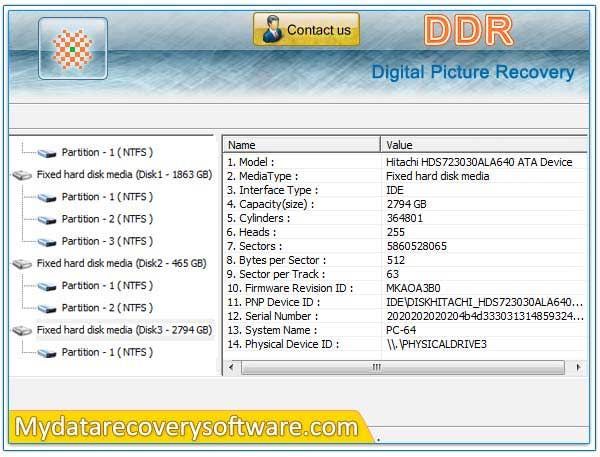Select Fixed hard disk media Disk1 - 1863 GB

tap(123, 174)
